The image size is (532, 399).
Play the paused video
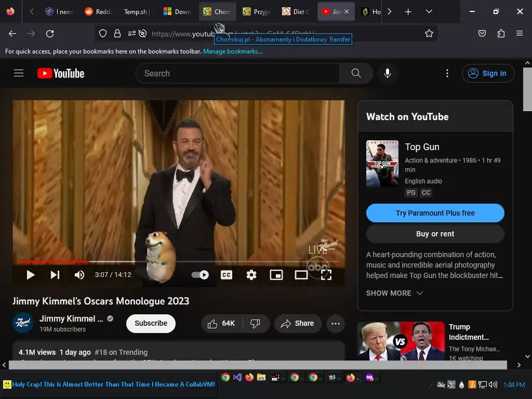(31, 275)
